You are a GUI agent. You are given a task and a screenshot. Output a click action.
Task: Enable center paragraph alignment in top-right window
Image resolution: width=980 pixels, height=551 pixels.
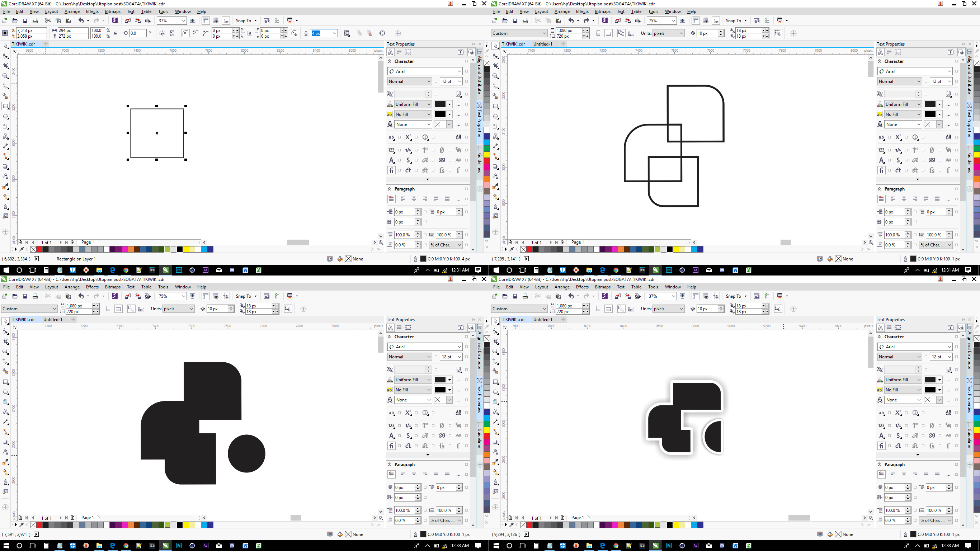[904, 199]
